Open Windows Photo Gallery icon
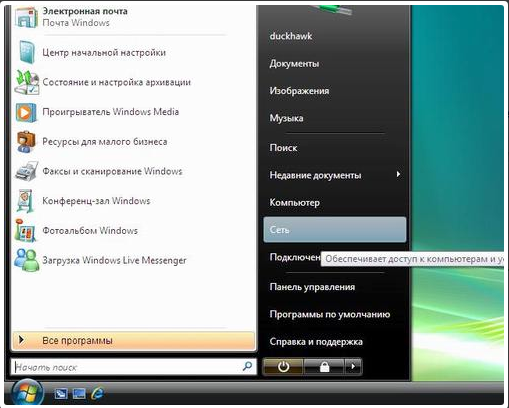The image size is (509, 408). [x=25, y=231]
